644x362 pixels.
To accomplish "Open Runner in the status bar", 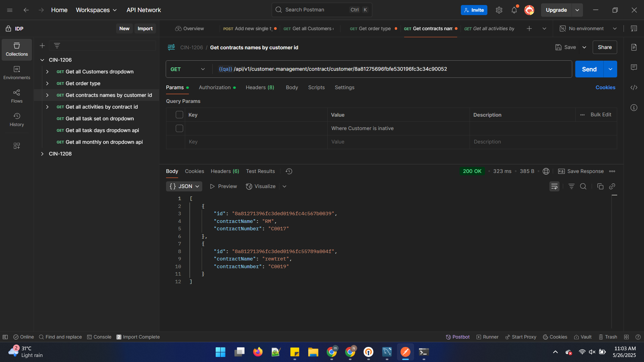I will [x=487, y=337].
